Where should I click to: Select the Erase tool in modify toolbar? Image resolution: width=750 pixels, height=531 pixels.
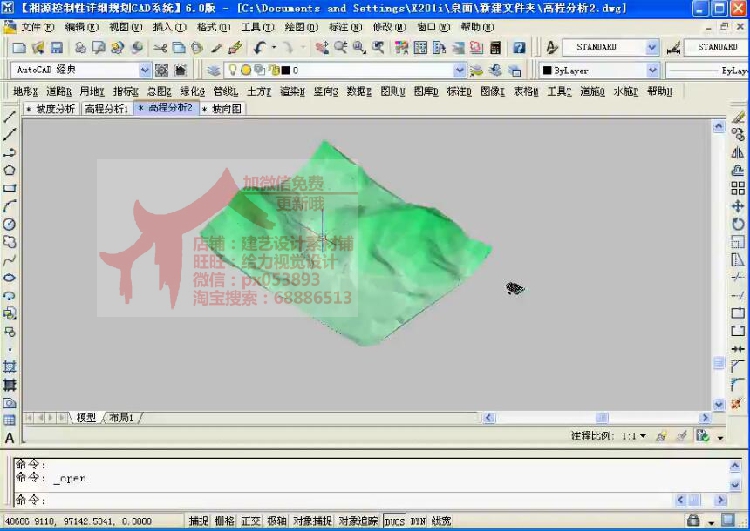coord(738,117)
